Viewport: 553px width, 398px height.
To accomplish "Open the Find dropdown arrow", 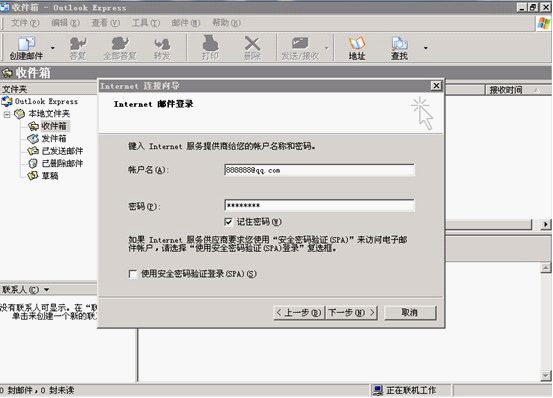I will pyautogui.click(x=426, y=48).
